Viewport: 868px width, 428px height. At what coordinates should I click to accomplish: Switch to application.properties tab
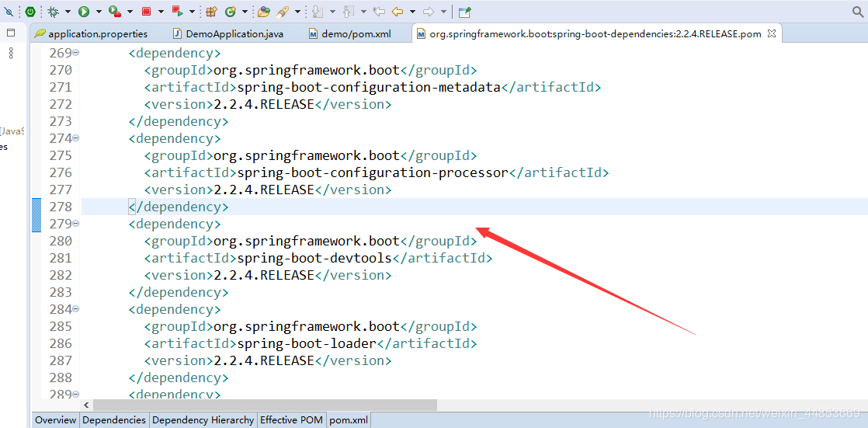coord(92,33)
